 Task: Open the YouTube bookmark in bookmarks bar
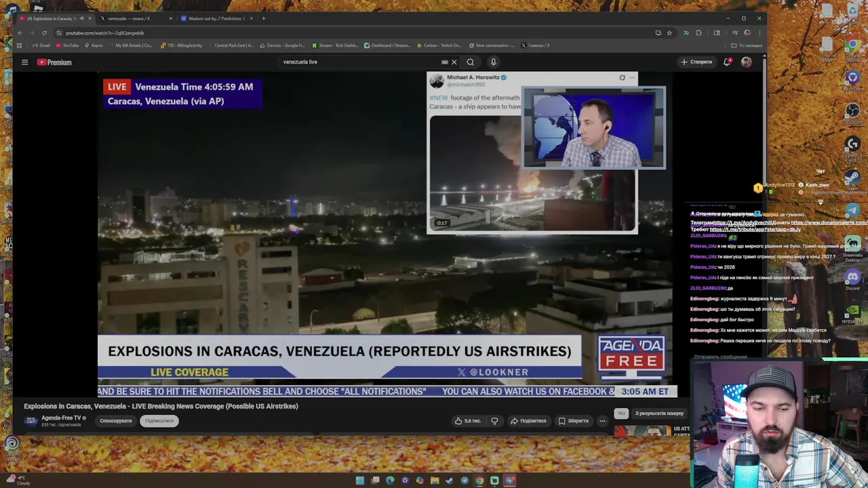pos(67,45)
